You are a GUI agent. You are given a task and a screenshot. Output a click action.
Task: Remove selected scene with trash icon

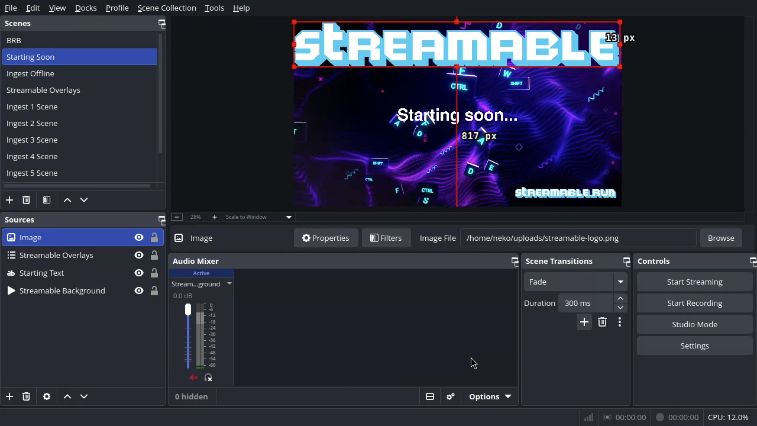point(27,200)
